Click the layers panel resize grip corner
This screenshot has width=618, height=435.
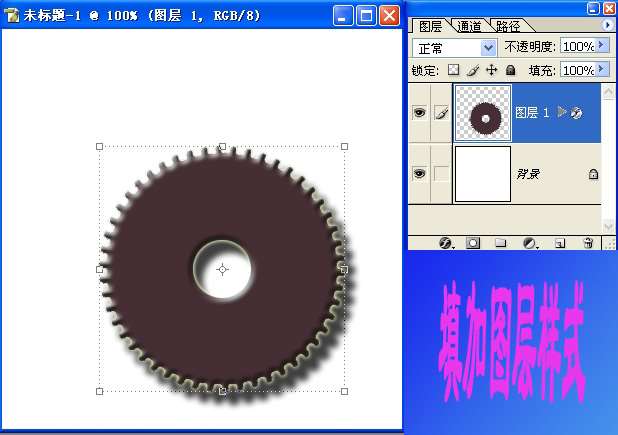[610, 244]
